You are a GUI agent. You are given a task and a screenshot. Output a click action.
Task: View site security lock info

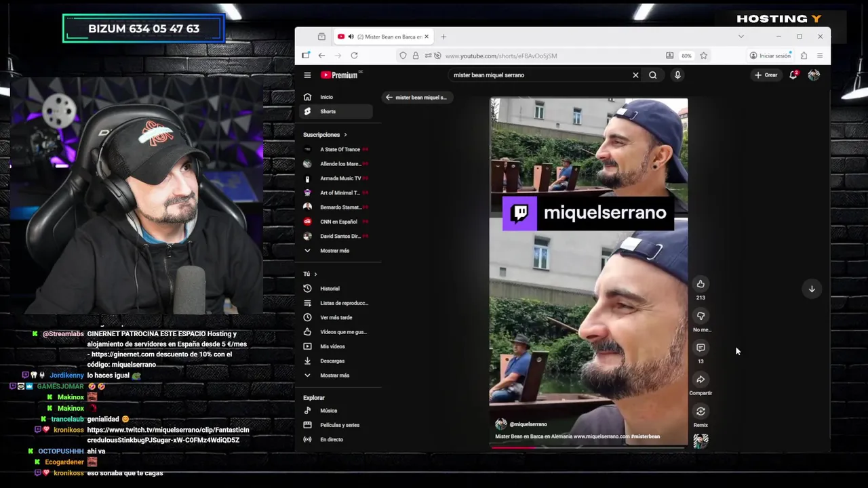(416, 56)
